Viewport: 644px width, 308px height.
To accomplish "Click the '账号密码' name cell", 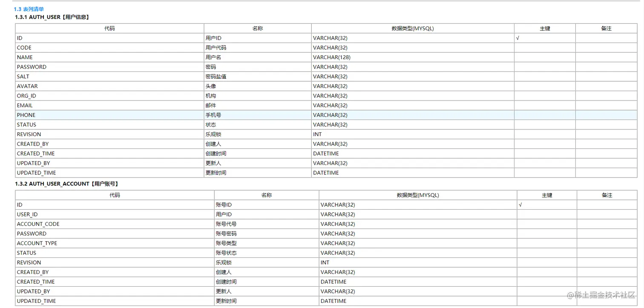I will [x=267, y=234].
